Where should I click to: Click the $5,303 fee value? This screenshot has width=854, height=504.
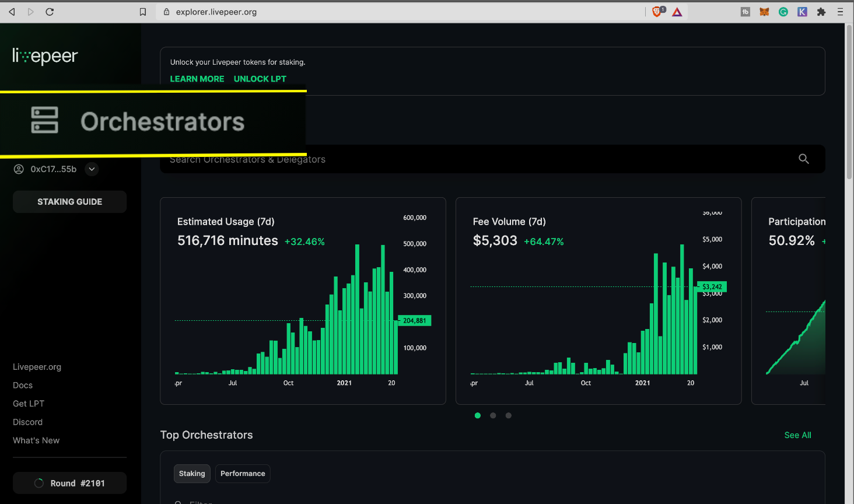tap(495, 240)
